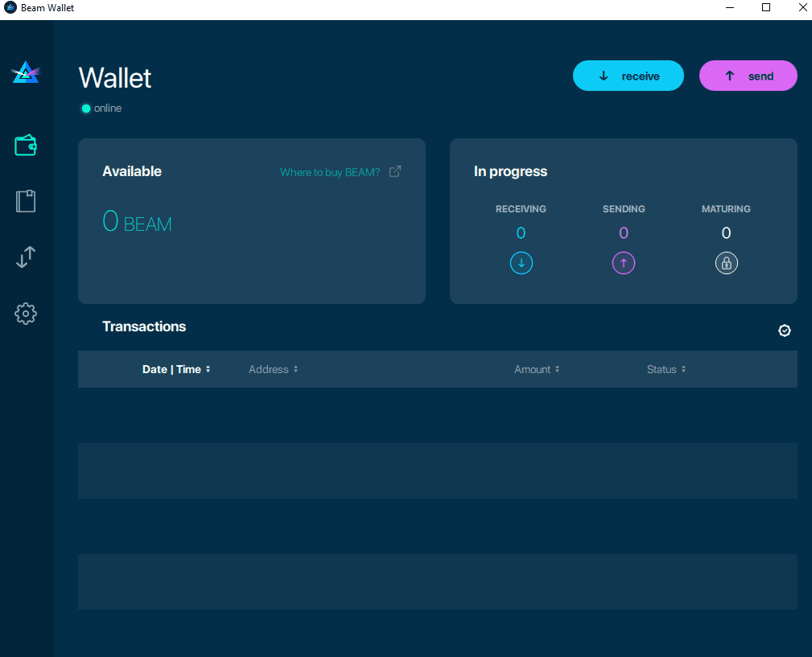Open the Address Book sidebar icon
This screenshot has width=812, height=657.
point(26,201)
